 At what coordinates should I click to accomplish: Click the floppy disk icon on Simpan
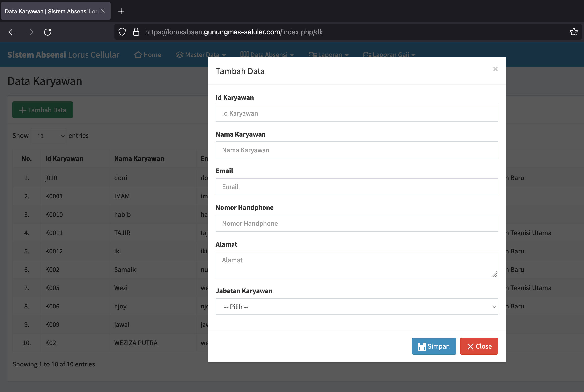click(422, 346)
